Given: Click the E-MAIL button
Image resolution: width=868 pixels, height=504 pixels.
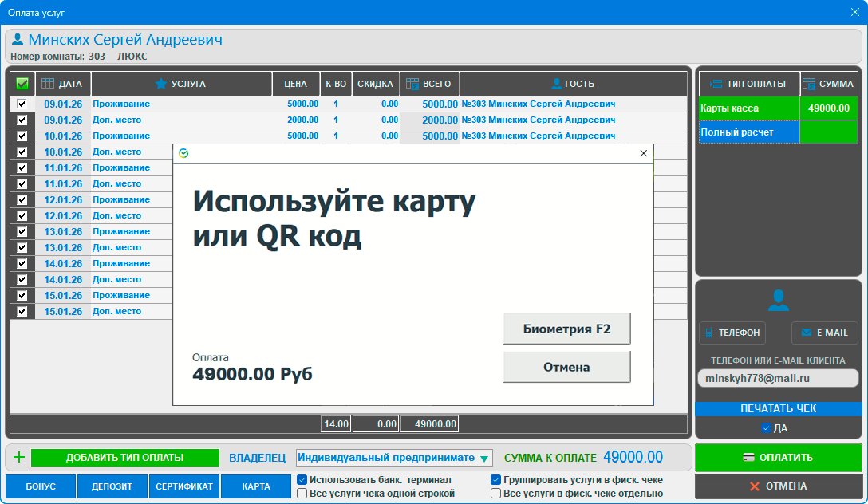Looking at the screenshot, I should pos(825,333).
